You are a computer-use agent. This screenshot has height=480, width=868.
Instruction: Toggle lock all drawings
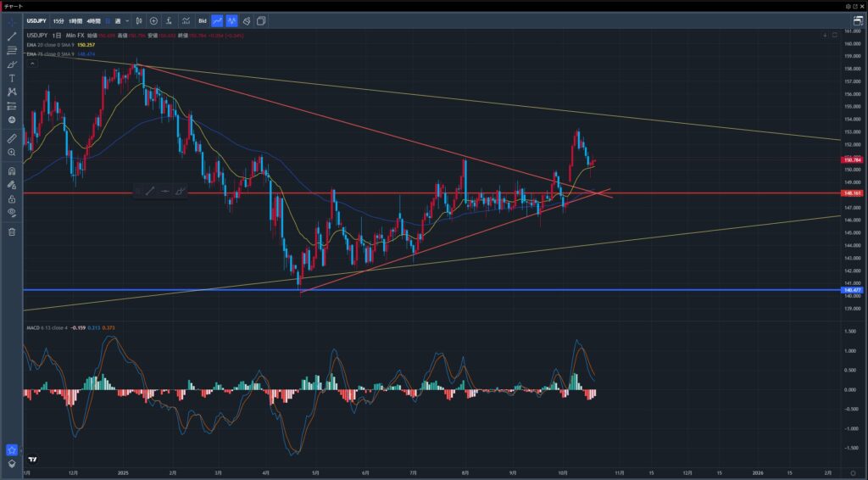[x=12, y=198]
